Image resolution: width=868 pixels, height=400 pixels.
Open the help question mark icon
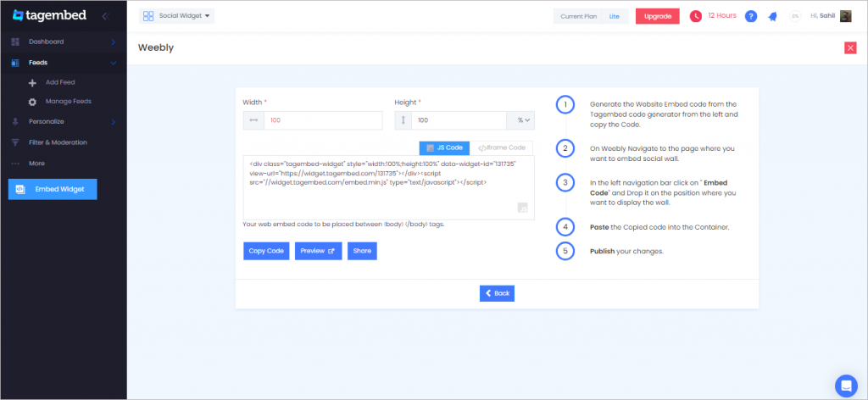click(751, 16)
